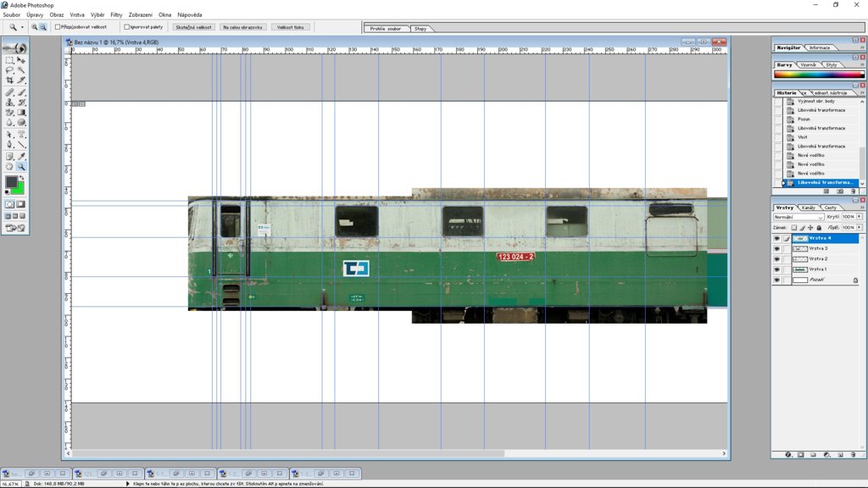Activate the Hand tool

(9, 167)
